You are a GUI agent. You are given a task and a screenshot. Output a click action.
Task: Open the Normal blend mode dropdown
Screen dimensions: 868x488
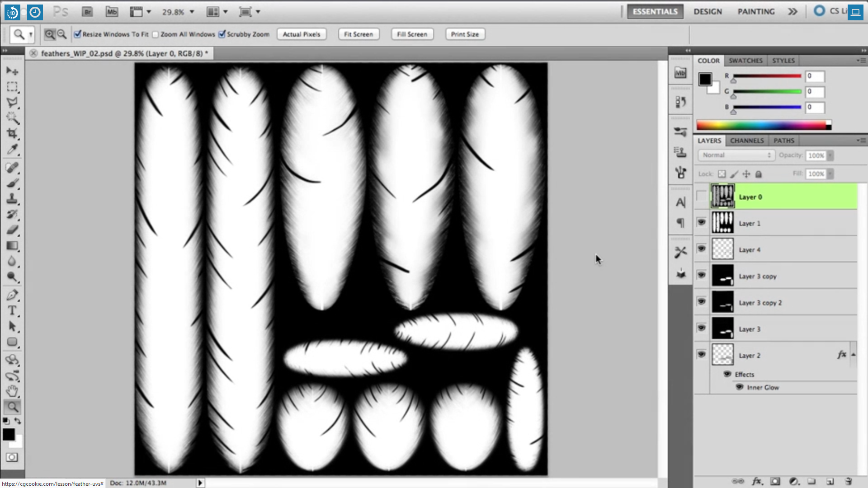(x=736, y=155)
